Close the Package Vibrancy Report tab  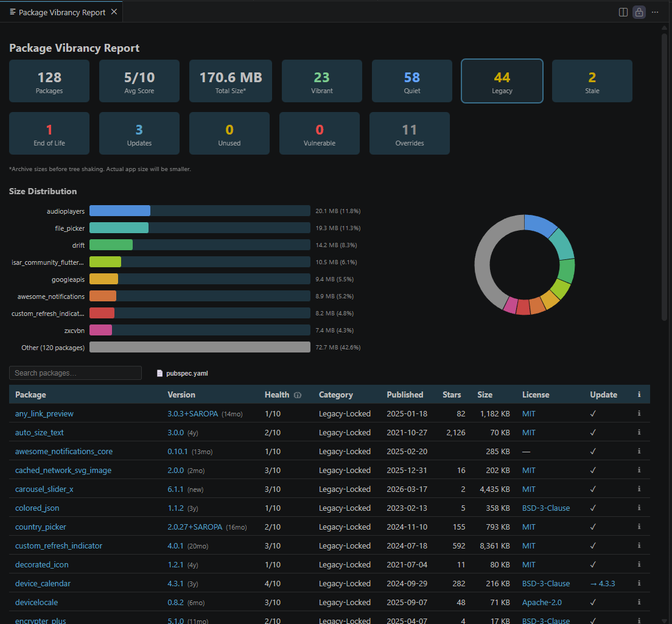pyautogui.click(x=114, y=12)
